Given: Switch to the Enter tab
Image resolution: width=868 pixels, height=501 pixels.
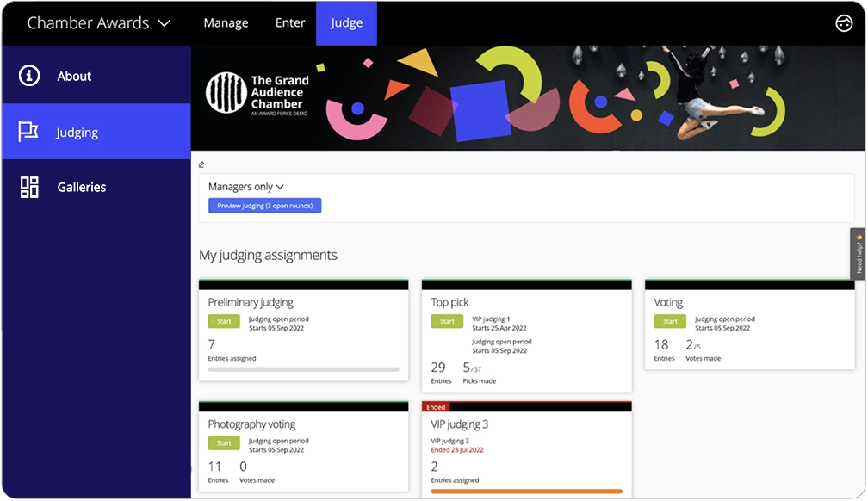Looking at the screenshot, I should [x=290, y=23].
